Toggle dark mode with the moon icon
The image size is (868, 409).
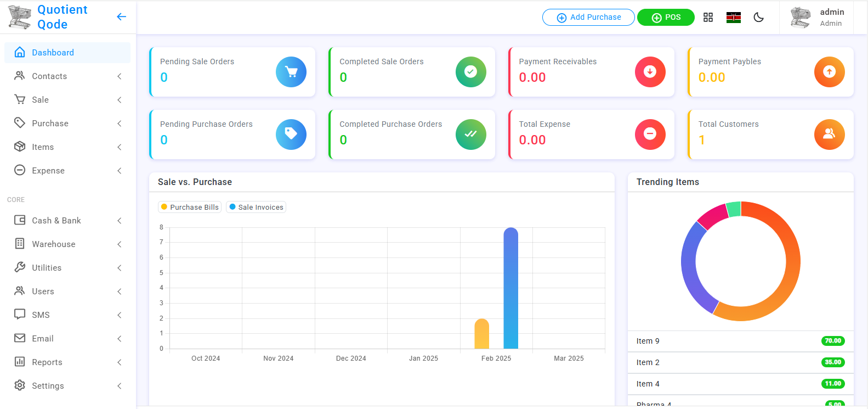coord(759,18)
